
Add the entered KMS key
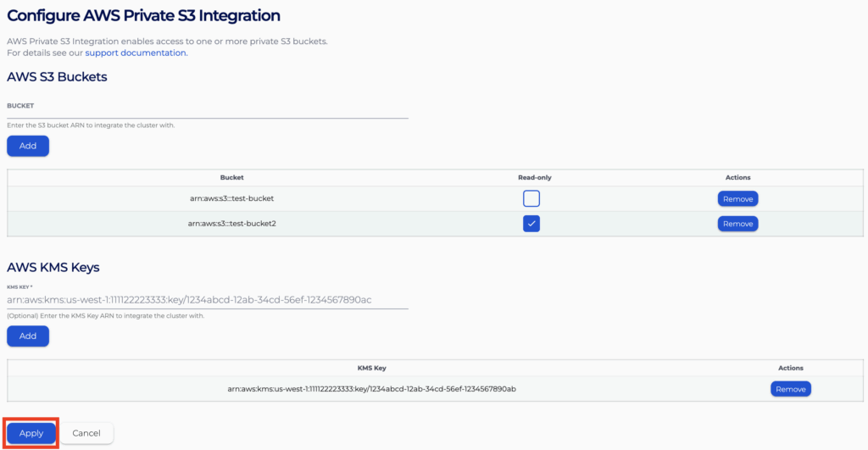[x=28, y=336]
